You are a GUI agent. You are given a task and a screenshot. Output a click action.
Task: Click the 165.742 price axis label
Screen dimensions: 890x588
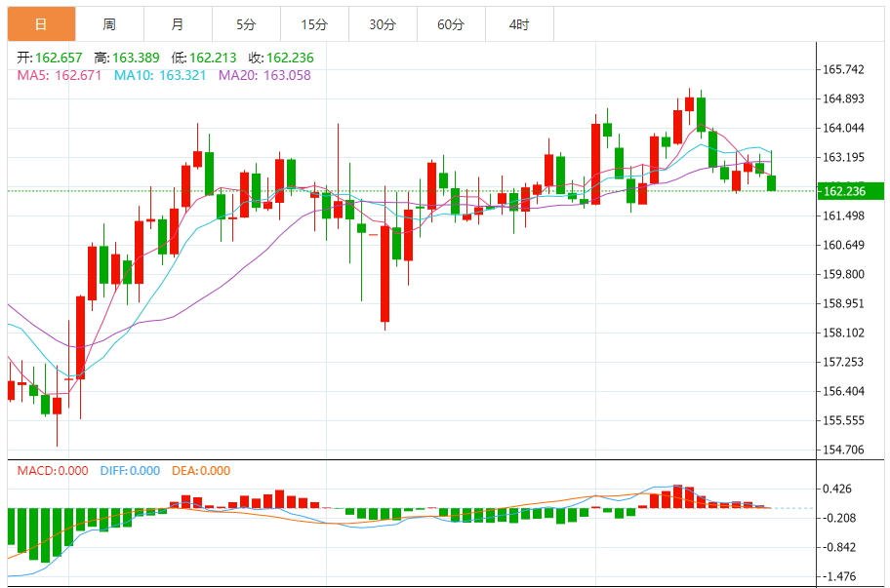pos(843,70)
